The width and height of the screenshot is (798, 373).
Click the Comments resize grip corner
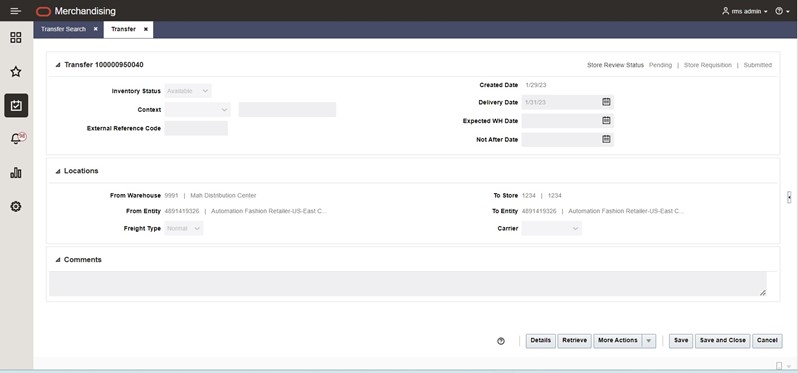(x=762, y=293)
